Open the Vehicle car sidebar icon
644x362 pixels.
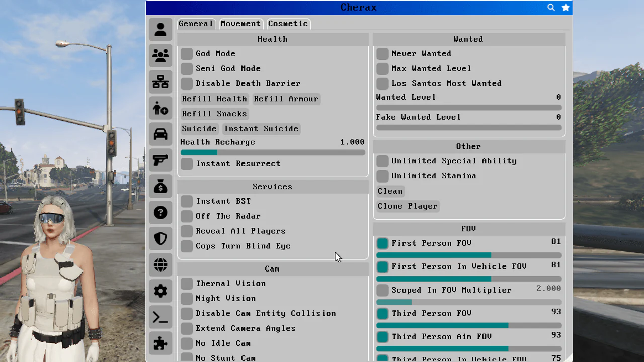pyautogui.click(x=160, y=134)
